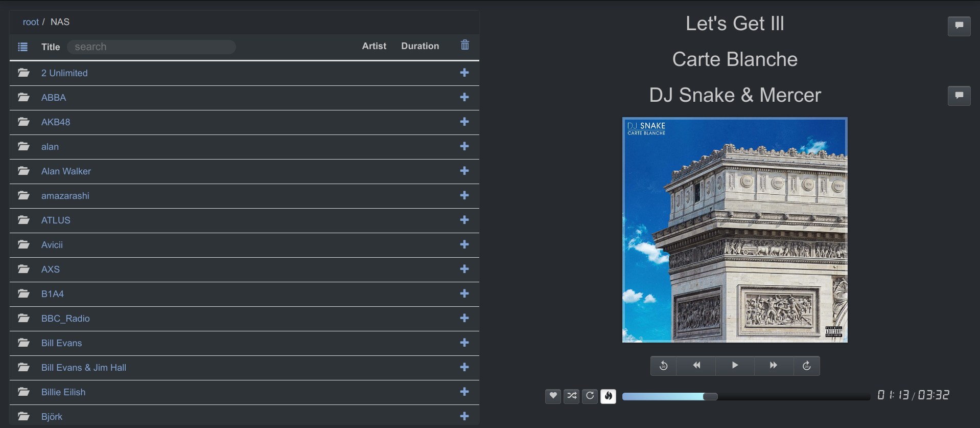Add Björk folder with plus icon
Screen dimensions: 980x428
(x=464, y=416)
